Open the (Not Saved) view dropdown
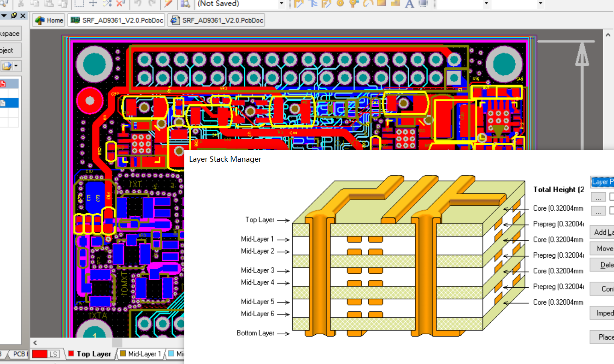The width and height of the screenshot is (614, 364). [x=282, y=4]
